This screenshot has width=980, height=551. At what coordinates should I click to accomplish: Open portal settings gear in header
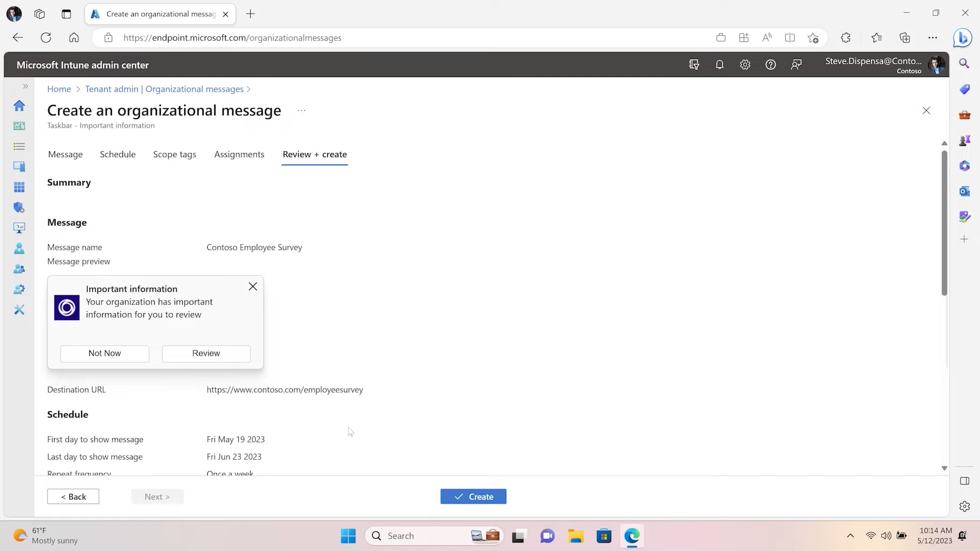coord(745,65)
